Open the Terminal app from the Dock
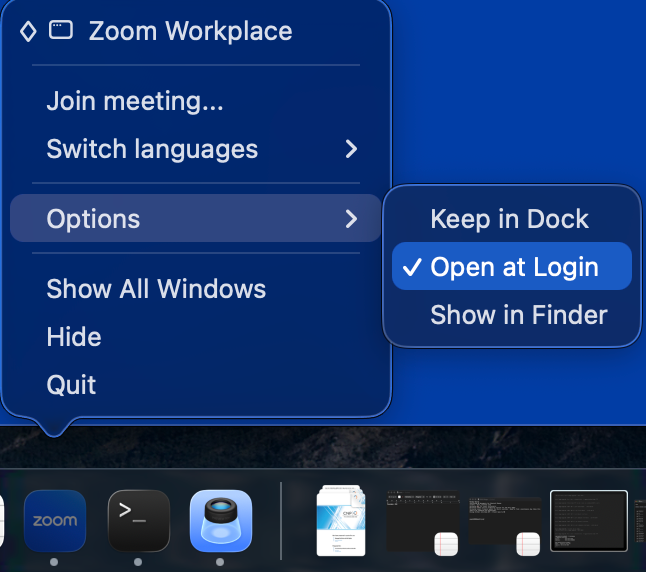The width and height of the screenshot is (646, 572). coord(138,521)
